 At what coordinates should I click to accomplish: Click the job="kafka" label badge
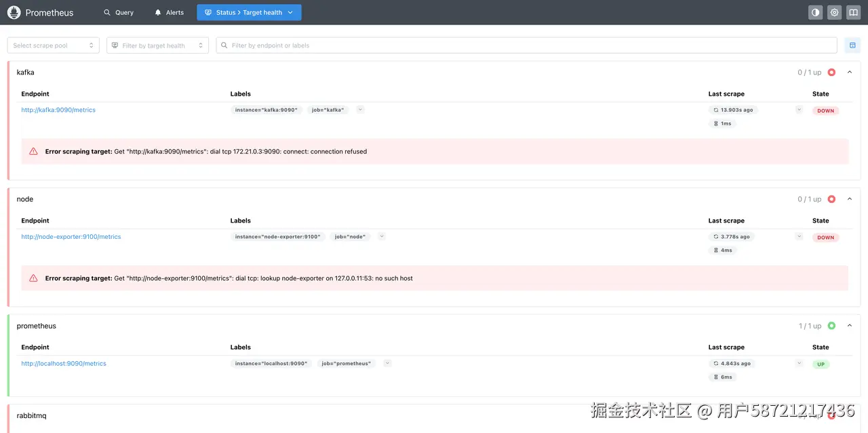click(x=328, y=110)
